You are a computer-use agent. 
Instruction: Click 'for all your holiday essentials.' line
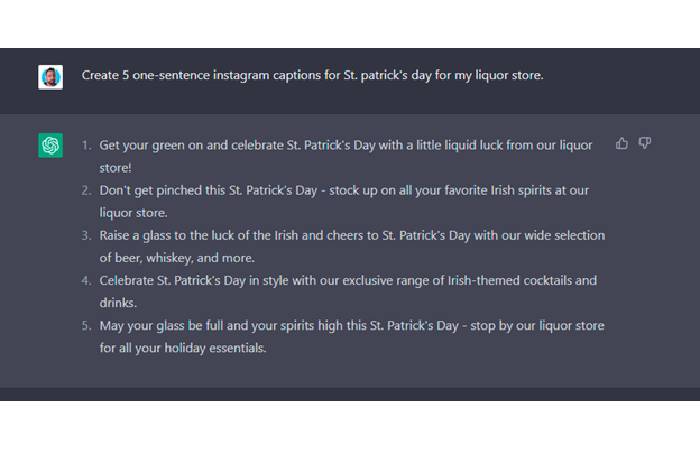183,348
